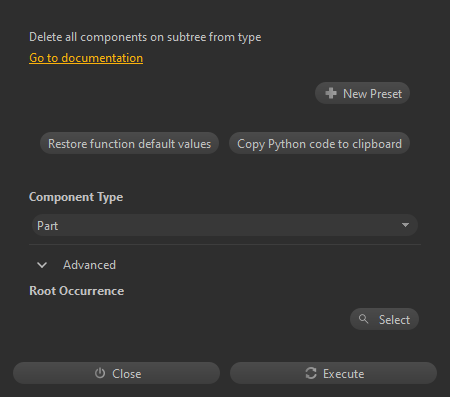Open the Go to documentation link
Screen dimensions: 450x397
(86, 58)
